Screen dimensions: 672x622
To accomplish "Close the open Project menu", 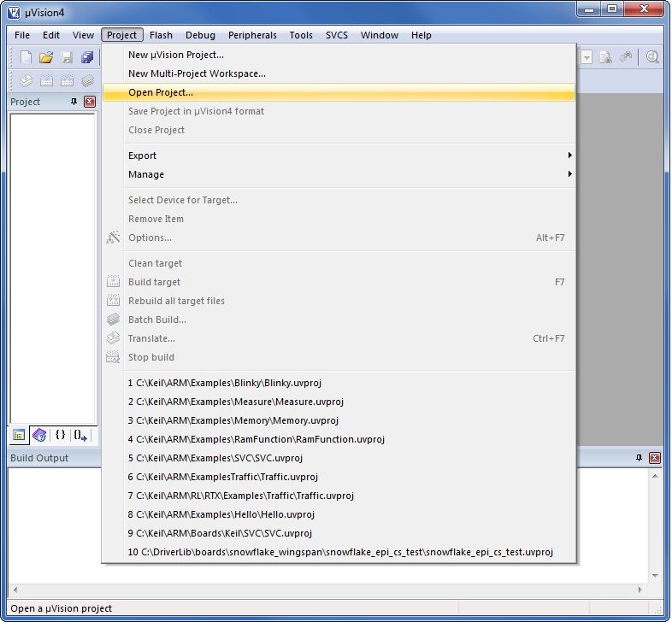I will click(121, 35).
